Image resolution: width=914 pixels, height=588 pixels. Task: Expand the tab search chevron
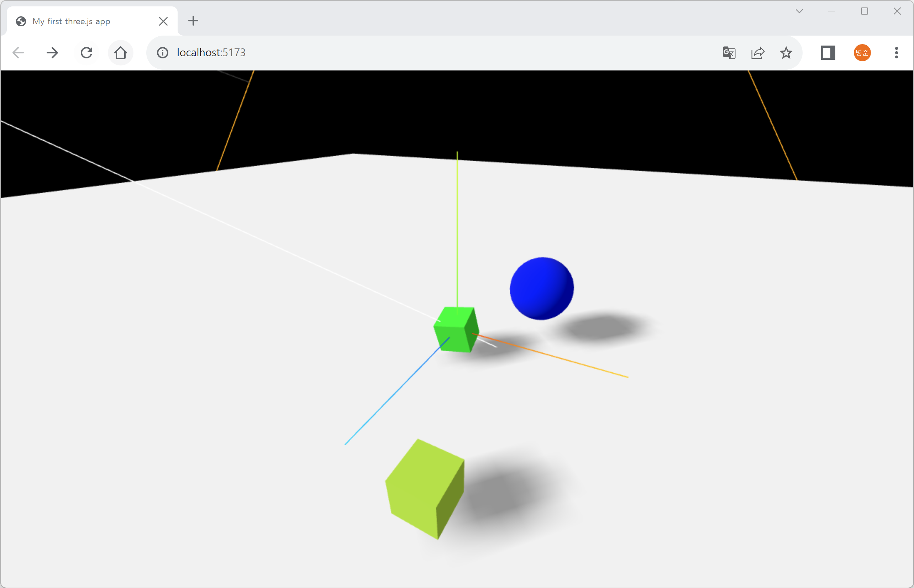coord(799,11)
